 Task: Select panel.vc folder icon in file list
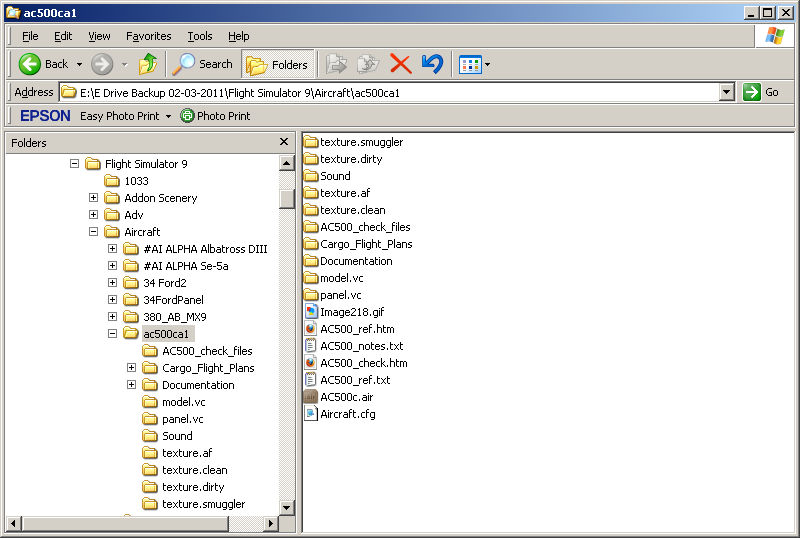coord(311,295)
